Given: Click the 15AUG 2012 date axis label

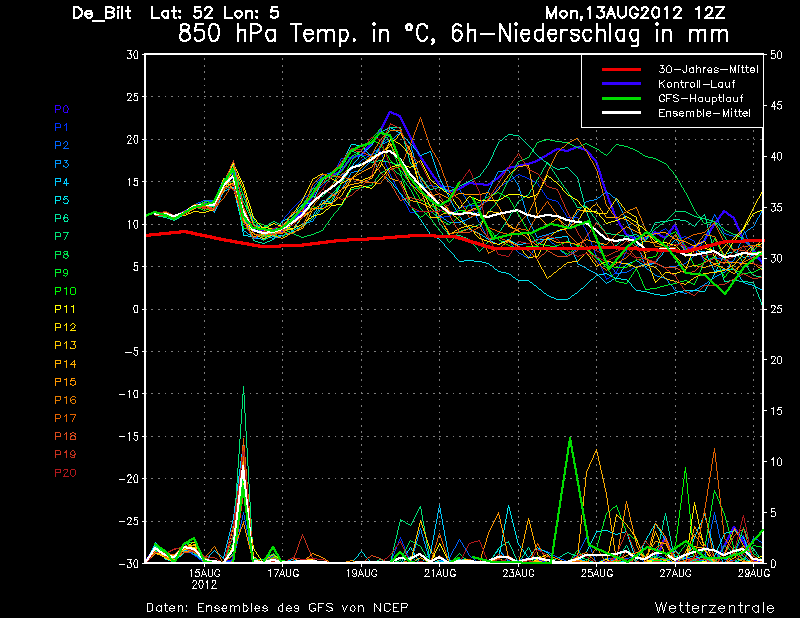Looking at the screenshot, I should click(x=205, y=579).
